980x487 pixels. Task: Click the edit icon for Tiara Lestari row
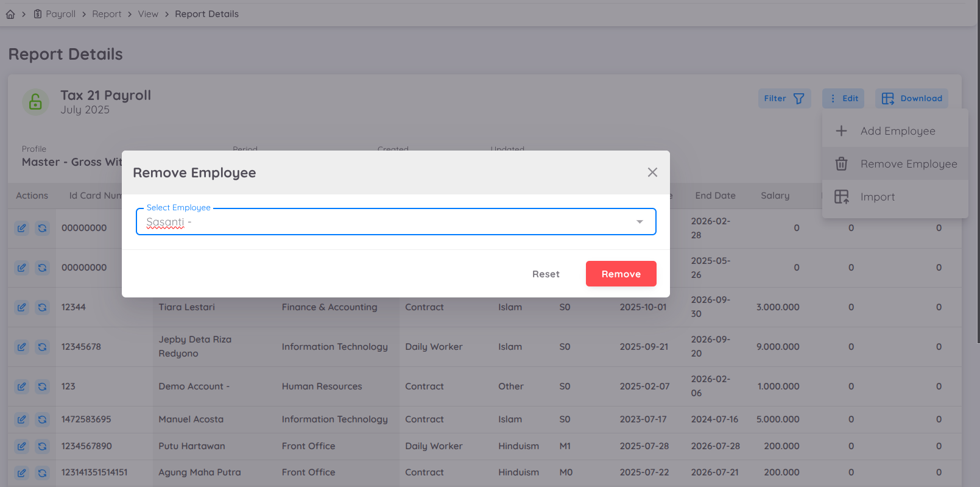point(22,307)
